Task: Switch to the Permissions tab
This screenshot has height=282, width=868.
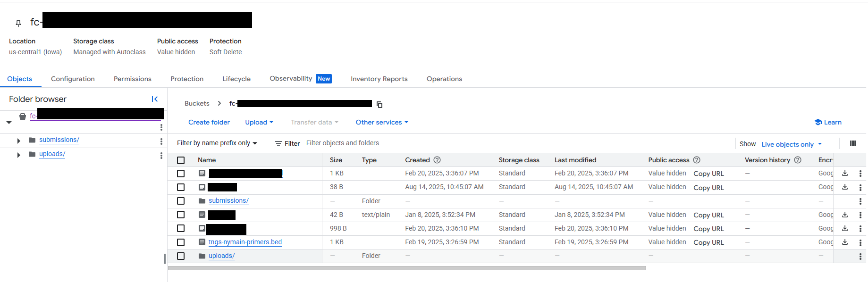Action: click(x=132, y=79)
